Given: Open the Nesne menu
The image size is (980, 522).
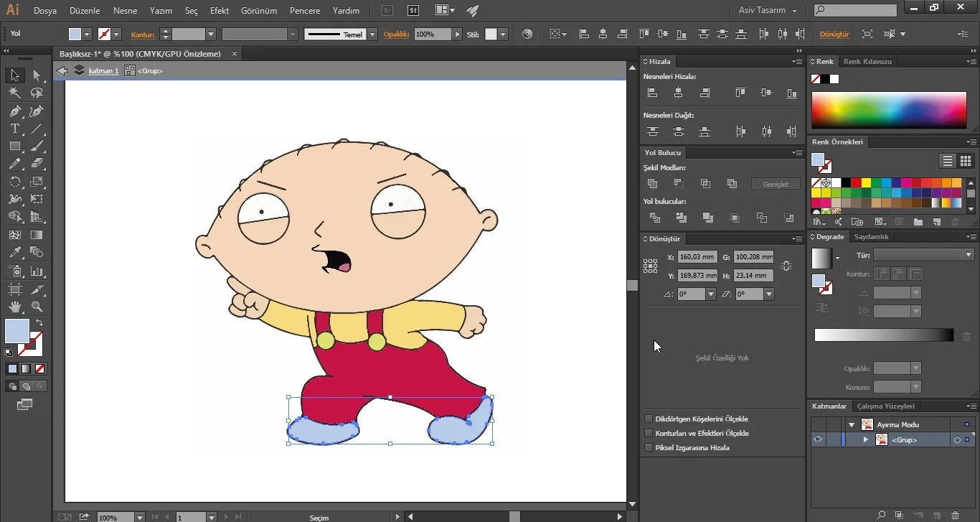Looking at the screenshot, I should tap(125, 11).
